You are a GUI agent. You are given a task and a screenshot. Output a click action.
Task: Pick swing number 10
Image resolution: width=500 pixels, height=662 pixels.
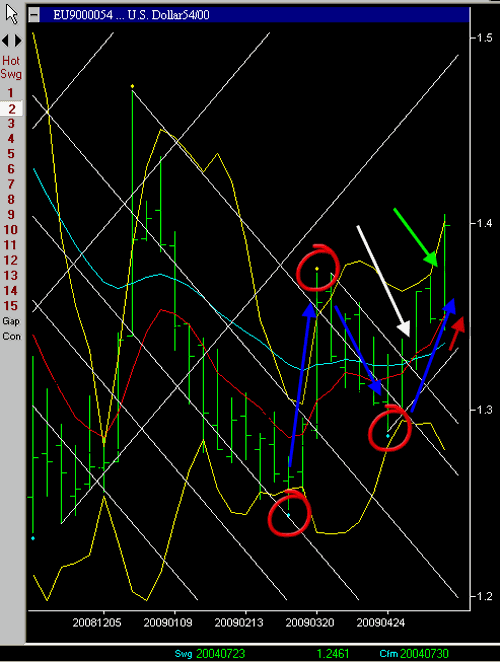click(11, 230)
